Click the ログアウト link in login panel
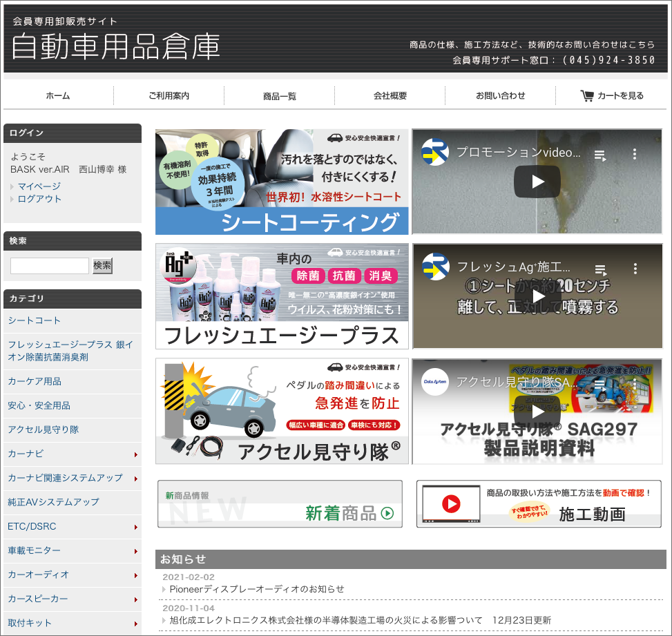This screenshot has width=672, height=636. click(x=39, y=199)
